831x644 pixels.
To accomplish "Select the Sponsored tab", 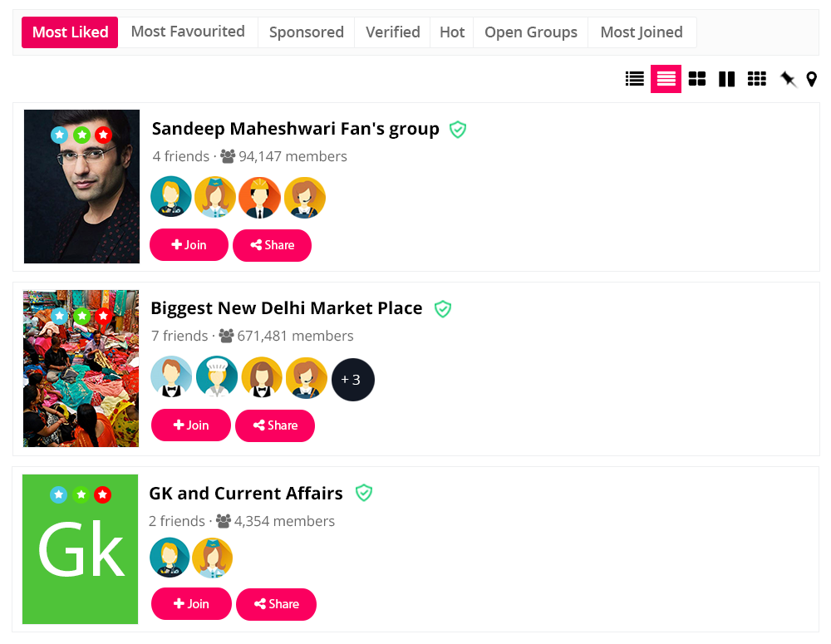I will 306,32.
